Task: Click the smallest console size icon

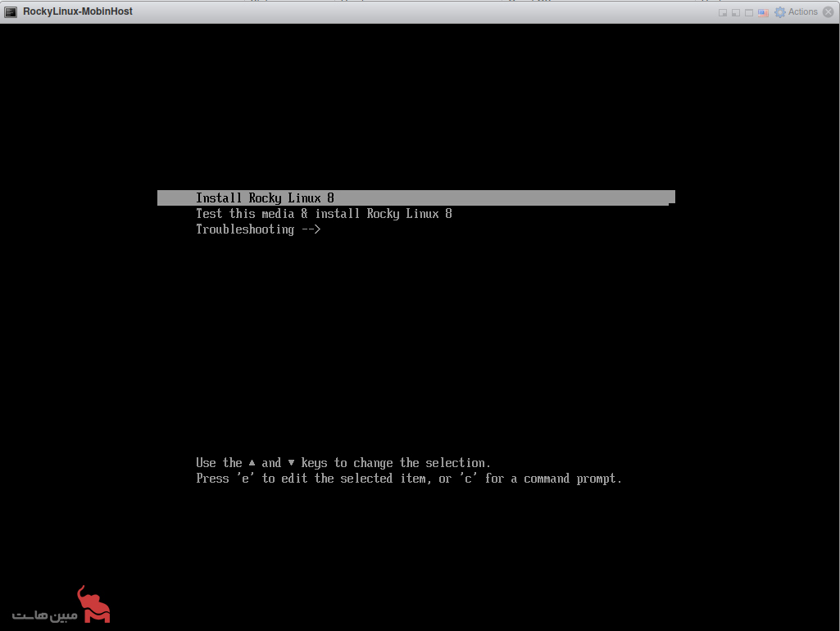Action: [723, 12]
